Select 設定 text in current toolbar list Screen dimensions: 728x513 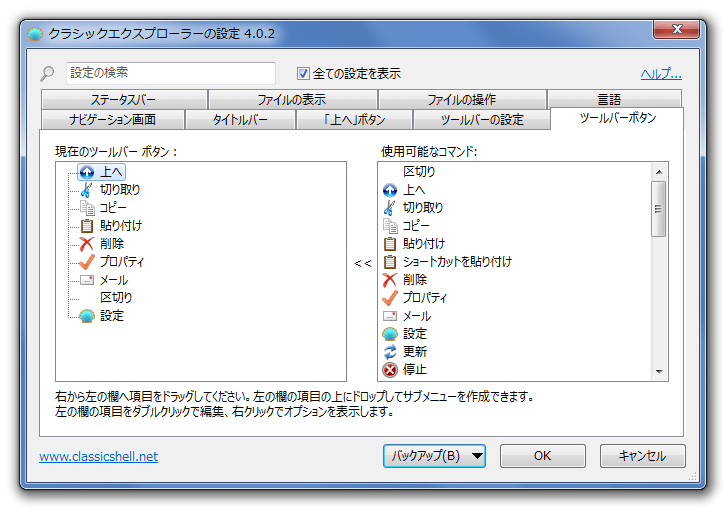point(112,316)
